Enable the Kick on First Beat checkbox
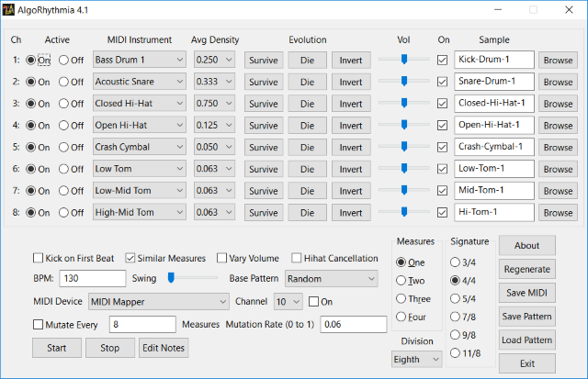Viewport: 588px width, 379px height. tap(39, 258)
